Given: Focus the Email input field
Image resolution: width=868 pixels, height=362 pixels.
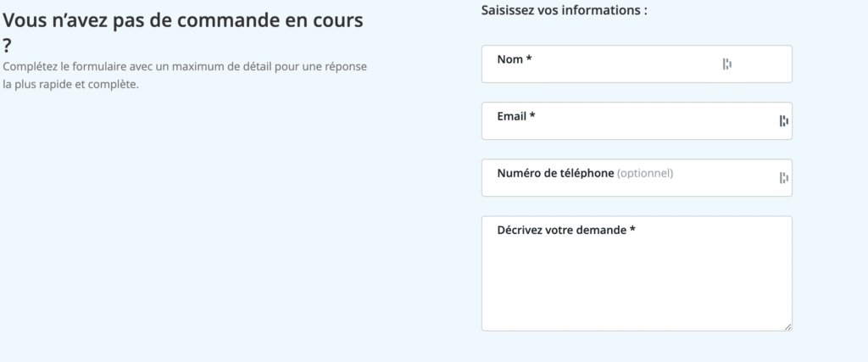Looking at the screenshot, I should [x=637, y=120].
